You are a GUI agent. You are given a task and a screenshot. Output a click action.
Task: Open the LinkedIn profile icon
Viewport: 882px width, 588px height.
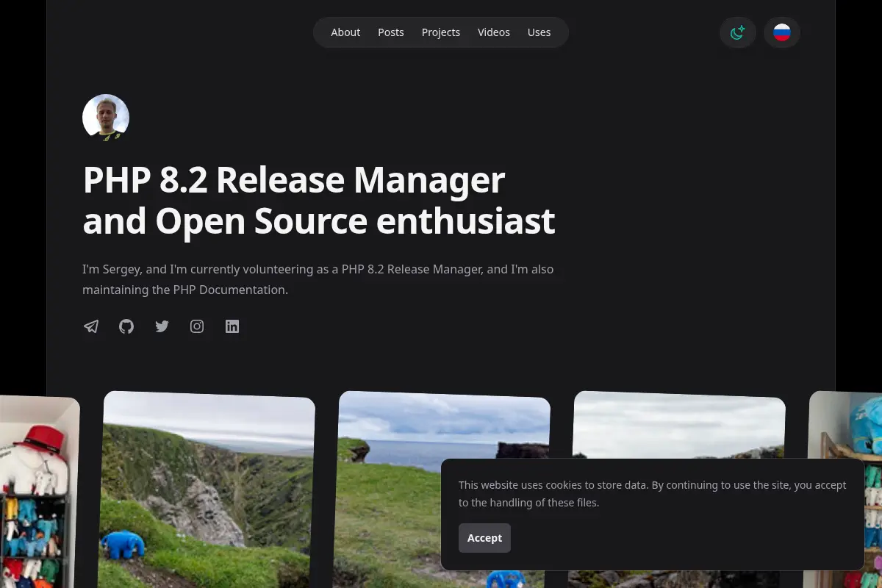pyautogui.click(x=232, y=326)
